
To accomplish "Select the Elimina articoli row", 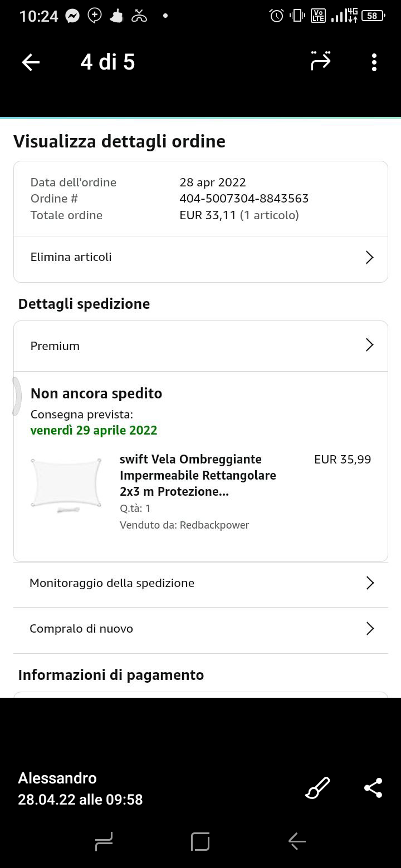I will 71,257.
